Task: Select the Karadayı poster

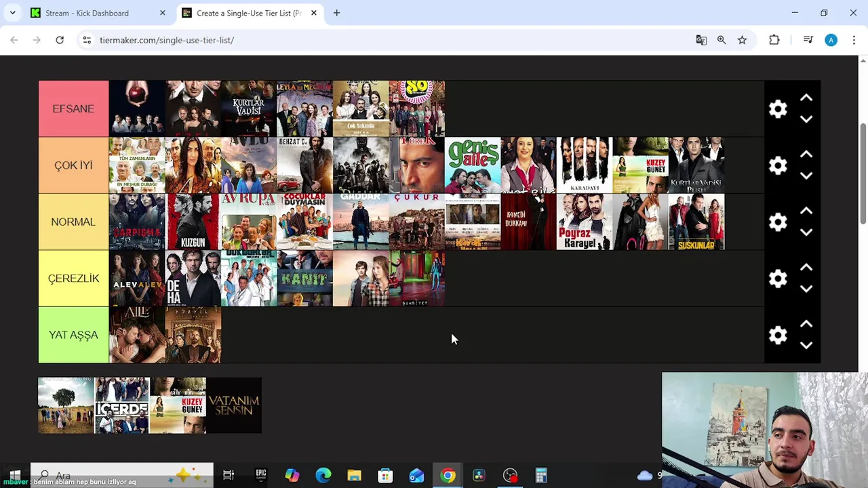Action: point(585,165)
